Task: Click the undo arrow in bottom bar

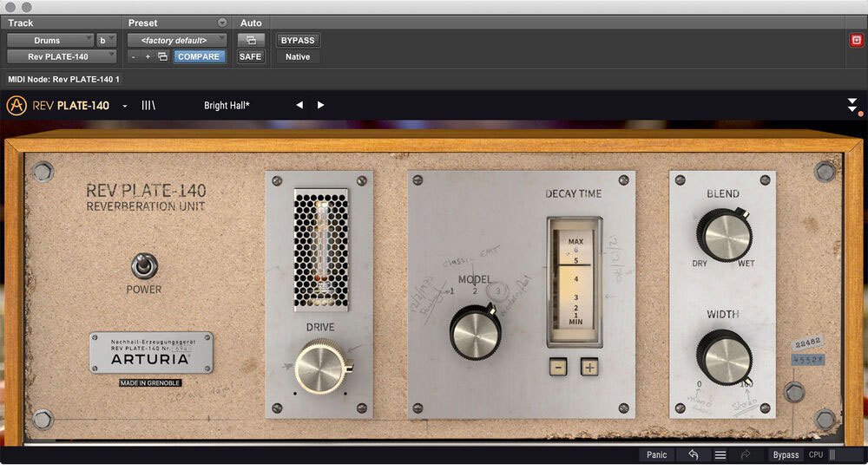Action: click(x=694, y=454)
